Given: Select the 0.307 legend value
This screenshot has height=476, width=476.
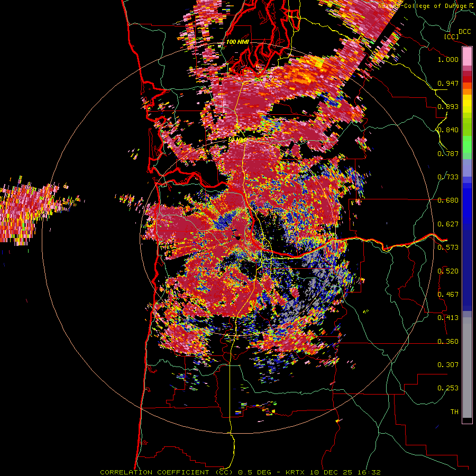Looking at the screenshot, I should (x=448, y=365).
